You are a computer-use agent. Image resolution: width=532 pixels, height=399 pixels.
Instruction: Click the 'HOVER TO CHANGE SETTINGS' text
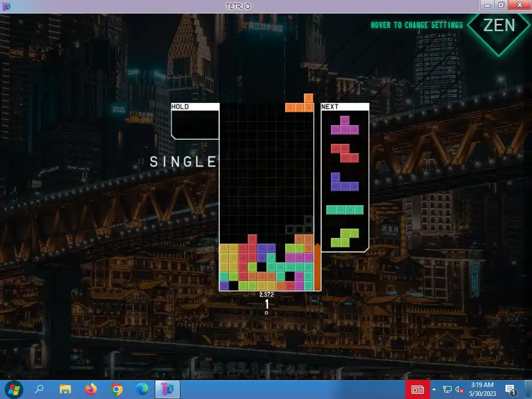417,25
